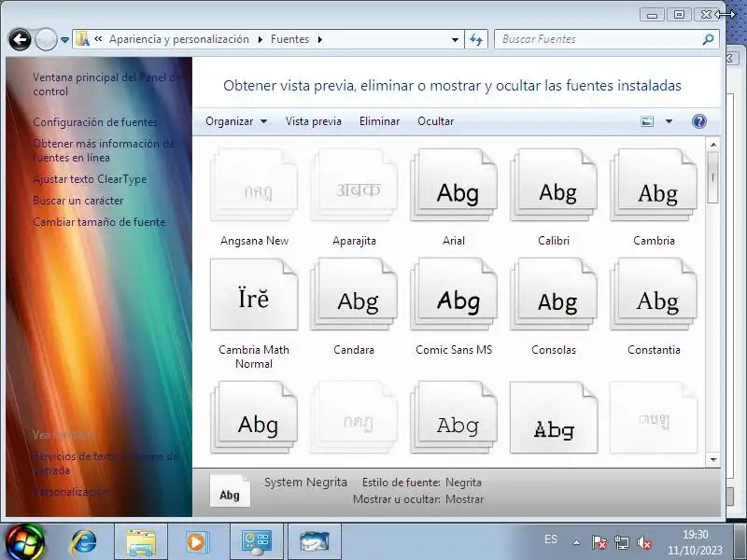
Task: Click the font list vertical scrollbar thumb
Action: click(713, 177)
